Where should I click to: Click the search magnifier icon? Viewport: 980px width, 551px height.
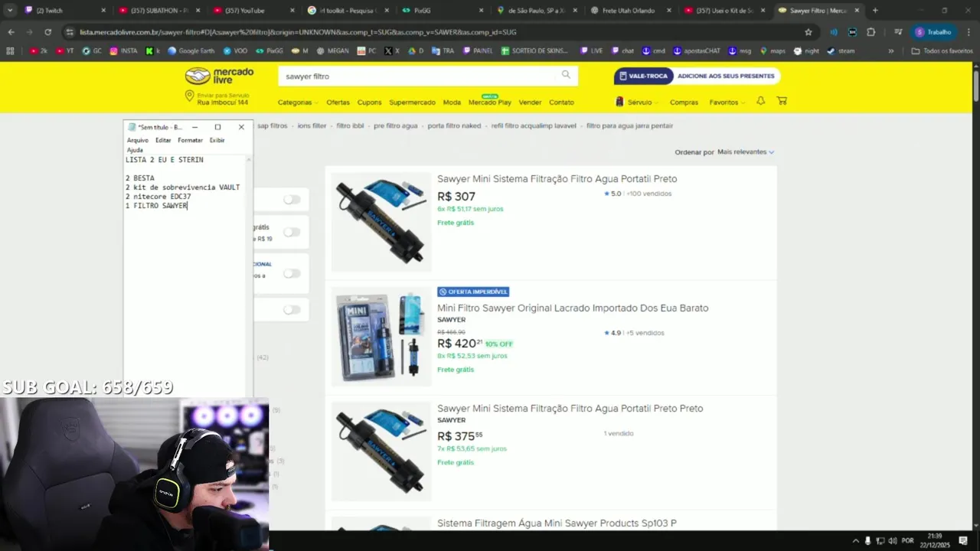point(566,75)
